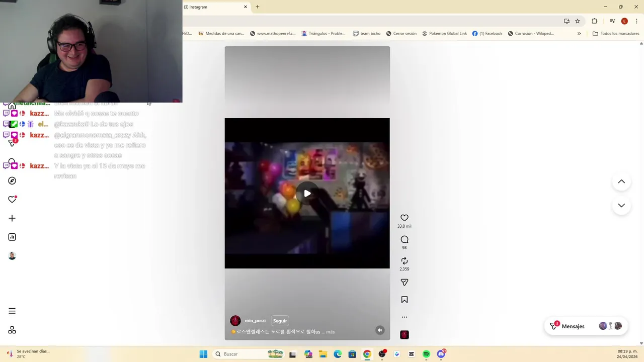Open the Mensajes floating button
Screen dimensions: 644x362
pyautogui.click(x=586, y=326)
